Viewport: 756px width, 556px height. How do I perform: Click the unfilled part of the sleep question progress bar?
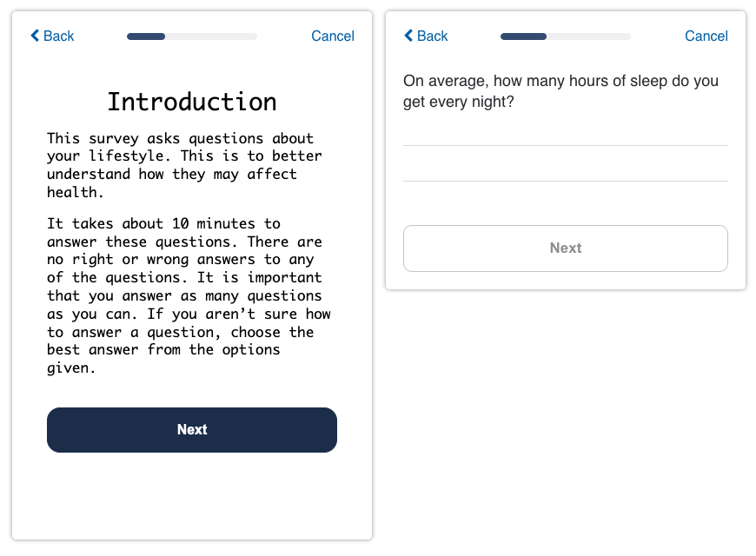coord(588,36)
